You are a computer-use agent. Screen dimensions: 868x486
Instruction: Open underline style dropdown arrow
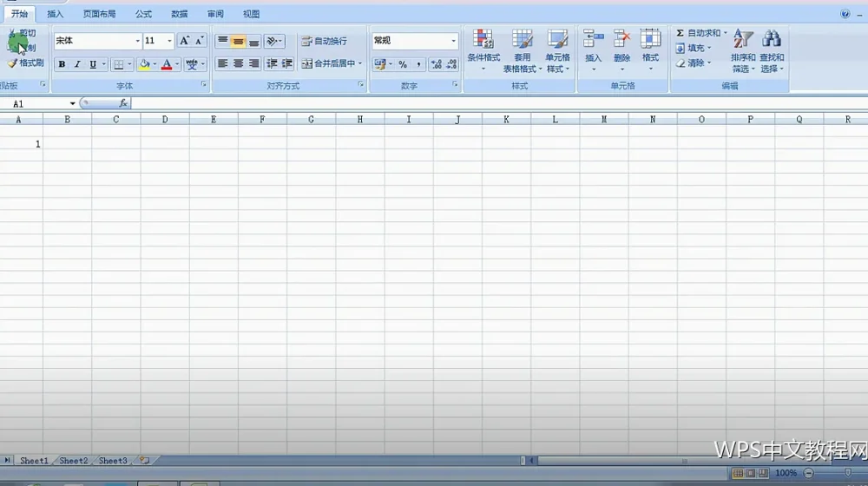pos(103,64)
